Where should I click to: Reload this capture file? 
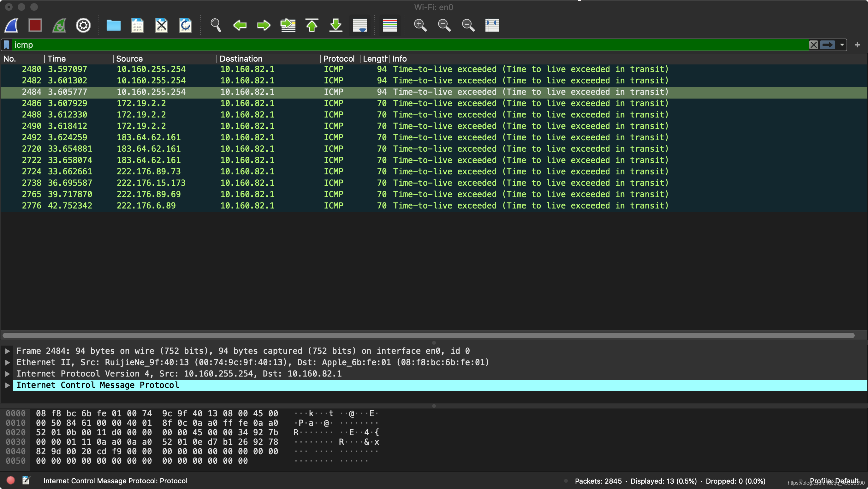(185, 25)
